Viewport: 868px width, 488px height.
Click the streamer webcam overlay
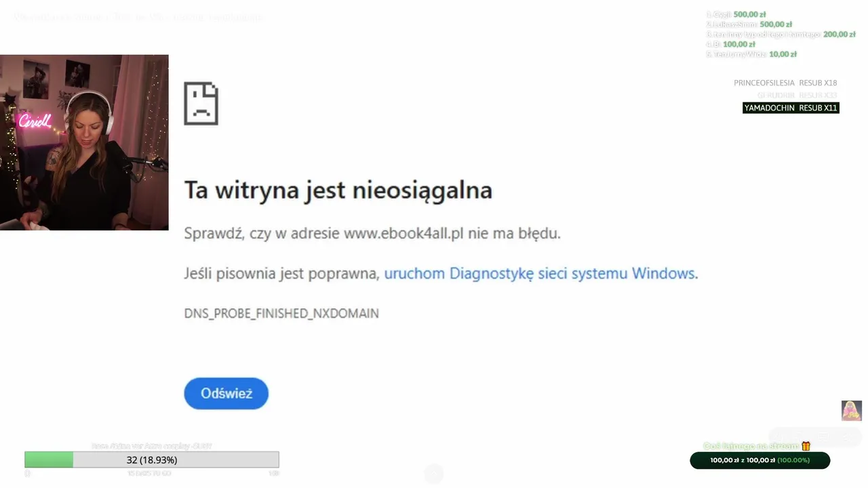[84, 142]
